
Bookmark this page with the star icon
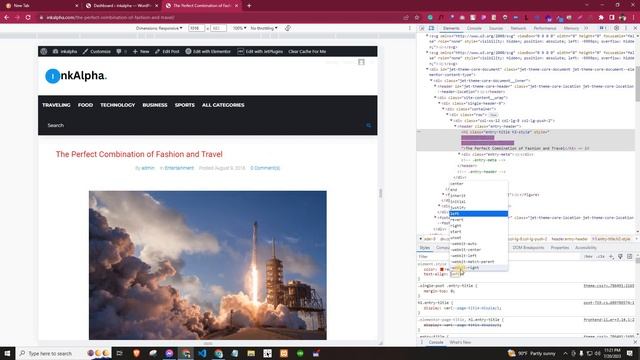(417, 18)
